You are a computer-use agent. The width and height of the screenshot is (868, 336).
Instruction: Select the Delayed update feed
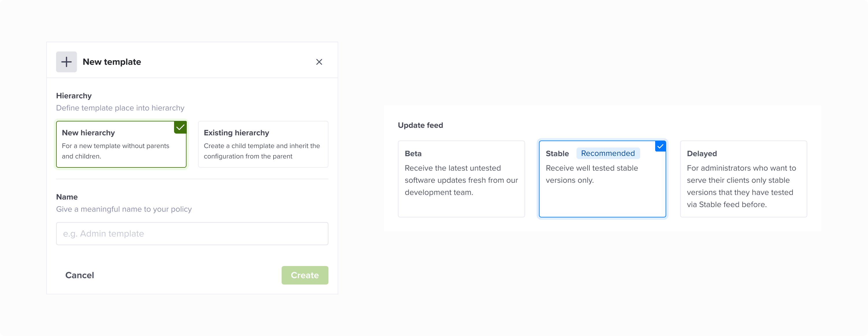743,179
